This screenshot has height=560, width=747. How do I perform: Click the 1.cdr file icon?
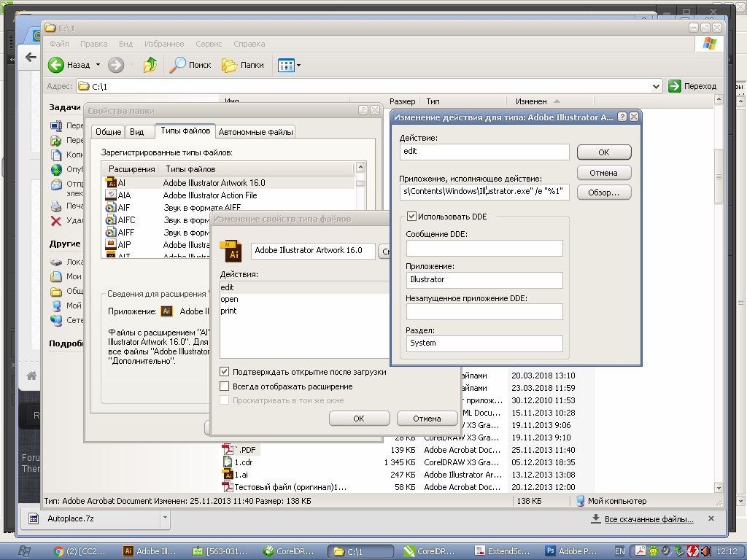228,462
